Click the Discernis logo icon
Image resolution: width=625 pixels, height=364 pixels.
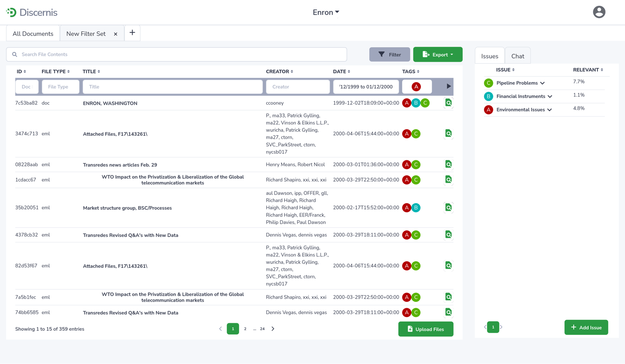coord(11,12)
